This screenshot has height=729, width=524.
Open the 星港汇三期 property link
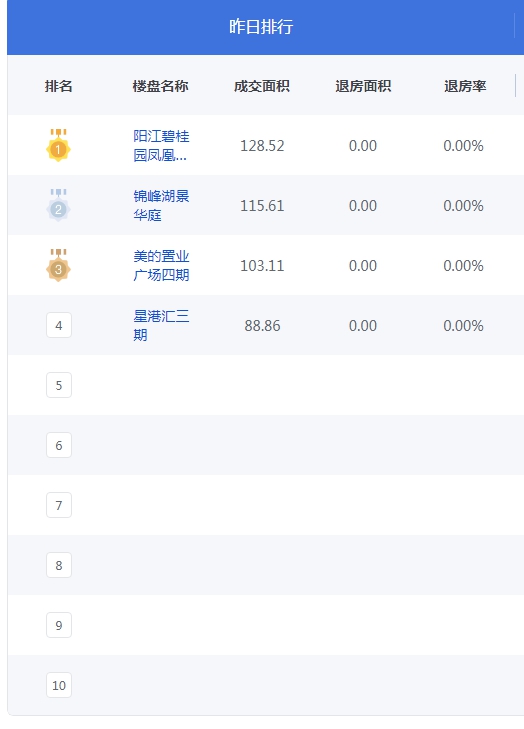pyautogui.click(x=161, y=325)
